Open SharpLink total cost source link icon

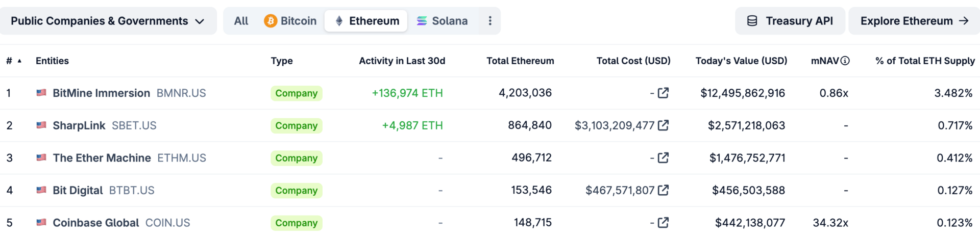[663, 125]
